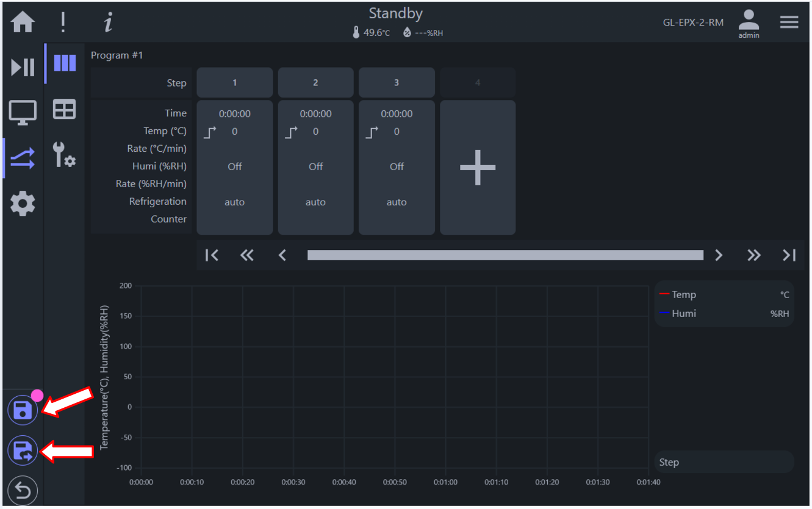Screen dimensions: 812x509
Task: Open the run/pause operation page
Action: point(23,67)
